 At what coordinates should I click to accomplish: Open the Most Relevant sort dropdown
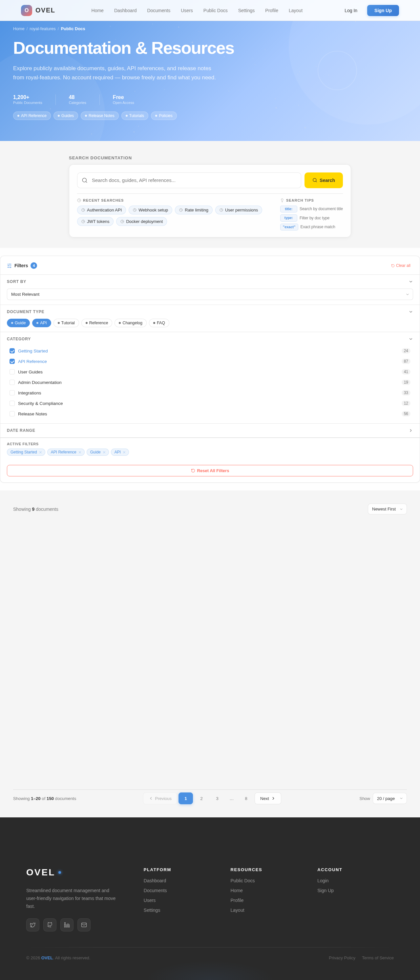coord(210,294)
